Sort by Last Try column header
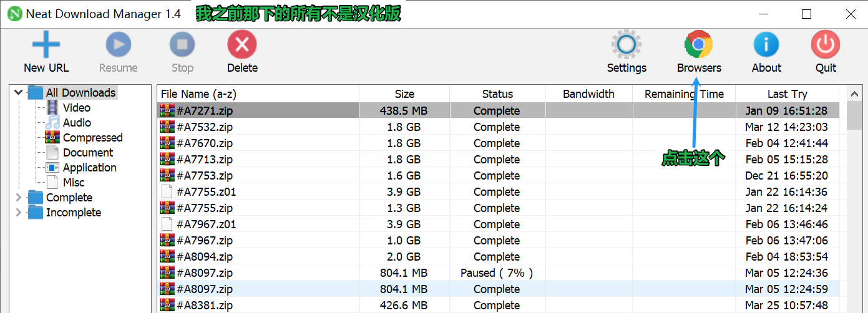This screenshot has width=868, height=313. click(x=787, y=94)
